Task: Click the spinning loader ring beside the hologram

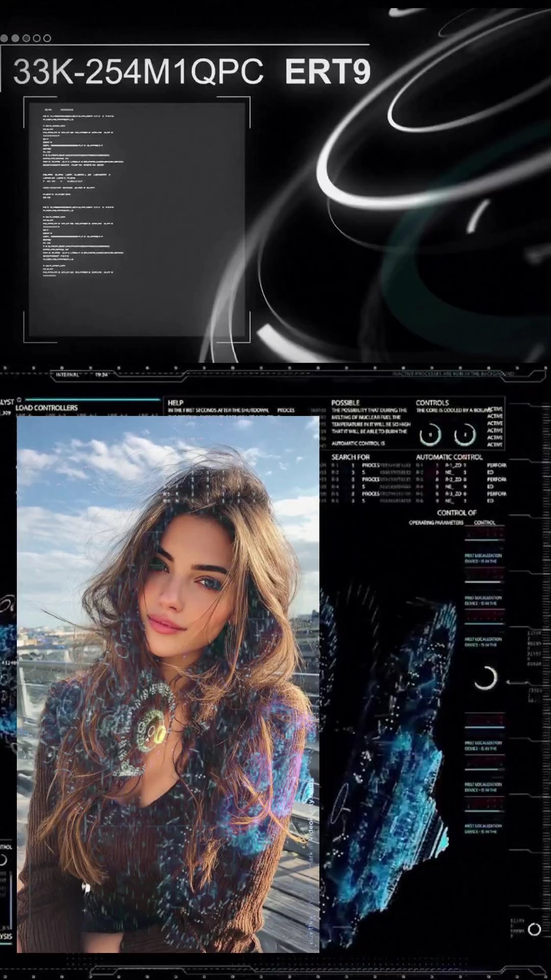Action: [x=485, y=678]
